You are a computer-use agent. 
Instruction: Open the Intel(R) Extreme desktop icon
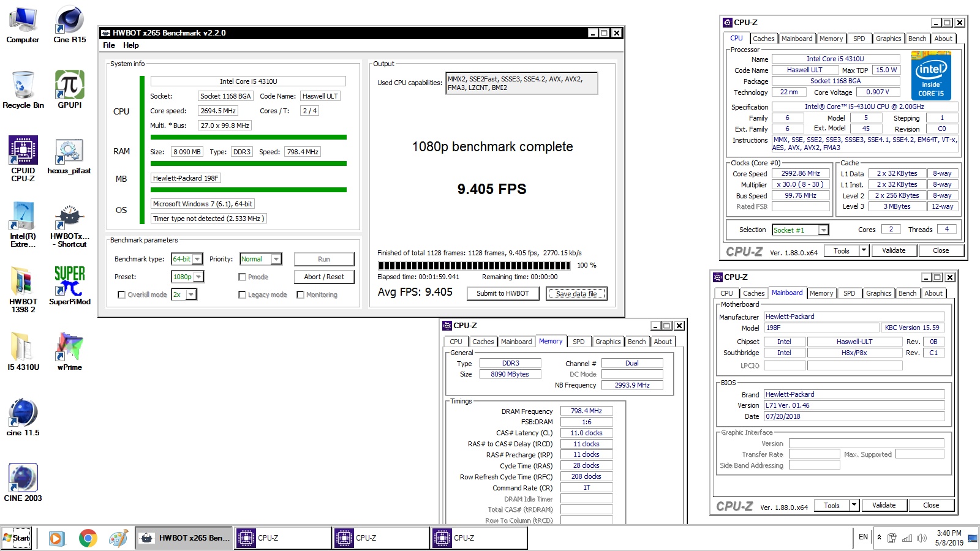coord(23,225)
